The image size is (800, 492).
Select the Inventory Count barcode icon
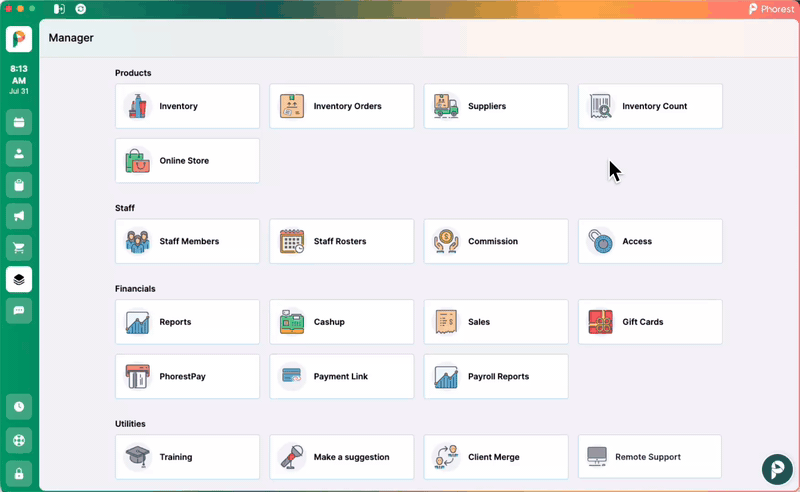coord(601,106)
